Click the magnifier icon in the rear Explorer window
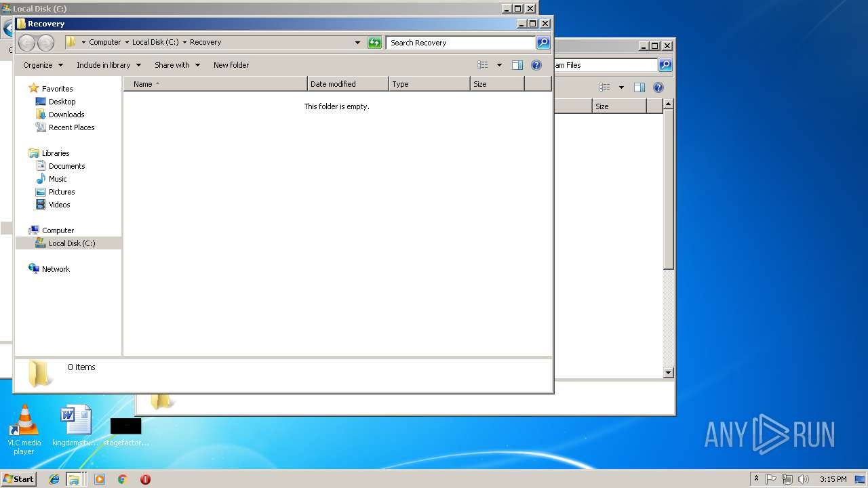This screenshot has width=868, height=488. pyautogui.click(x=665, y=65)
